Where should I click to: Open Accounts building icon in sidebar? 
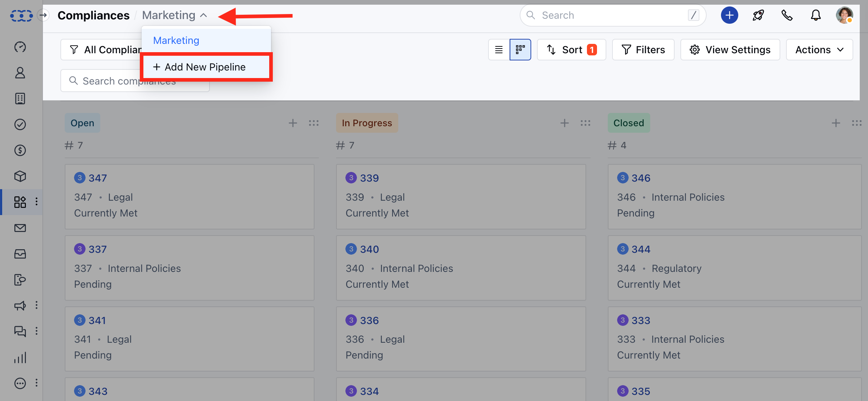20,99
